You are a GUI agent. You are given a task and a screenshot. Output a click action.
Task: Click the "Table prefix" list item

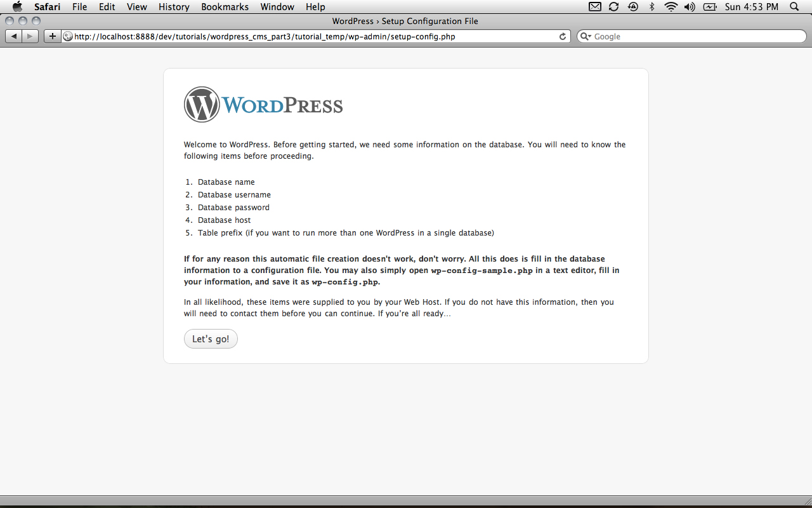point(346,233)
